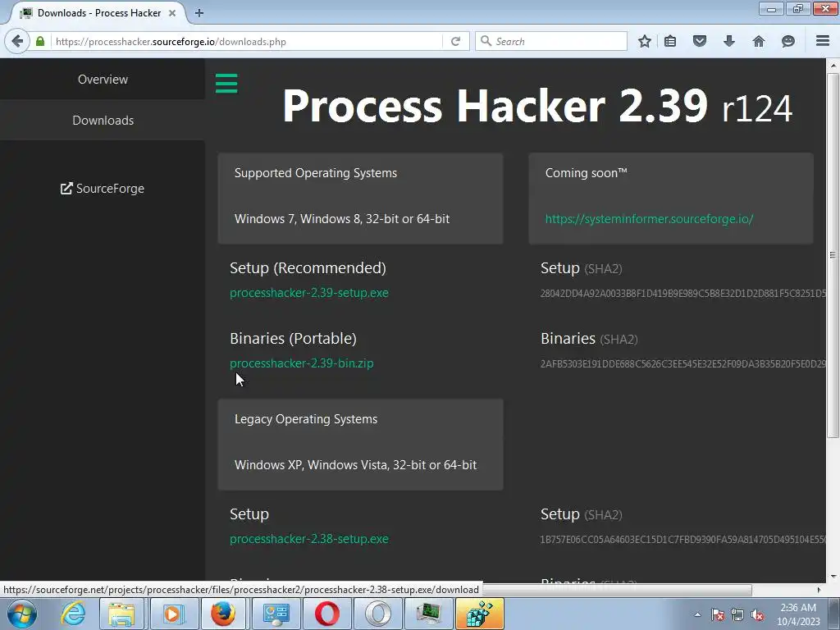Click the 2.39 Binaries SHA2 hash text
Screen dimensions: 840x630
(683, 363)
